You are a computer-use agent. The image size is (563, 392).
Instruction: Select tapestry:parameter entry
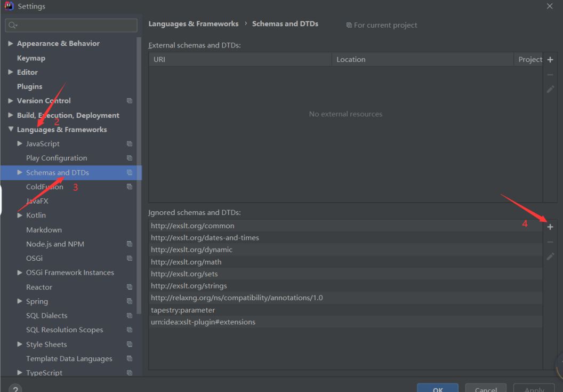click(x=345, y=310)
